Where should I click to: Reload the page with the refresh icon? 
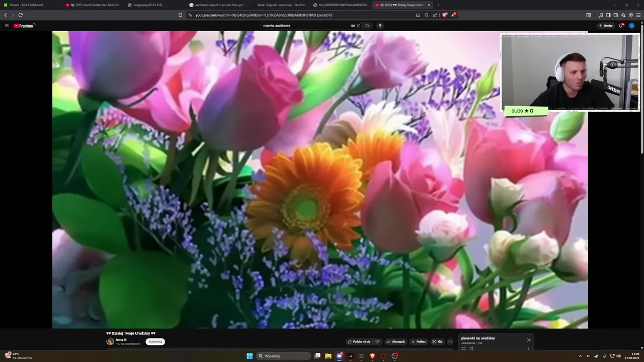pyautogui.click(x=21, y=15)
